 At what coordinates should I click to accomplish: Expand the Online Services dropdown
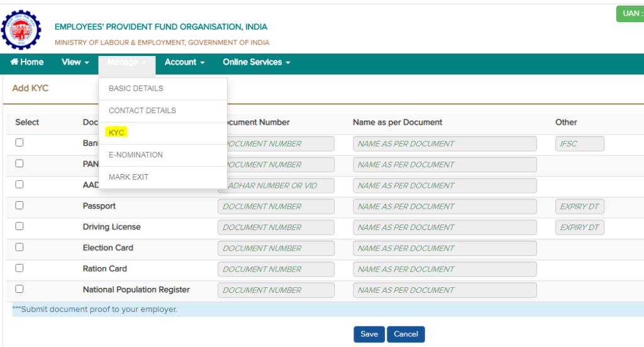[257, 62]
